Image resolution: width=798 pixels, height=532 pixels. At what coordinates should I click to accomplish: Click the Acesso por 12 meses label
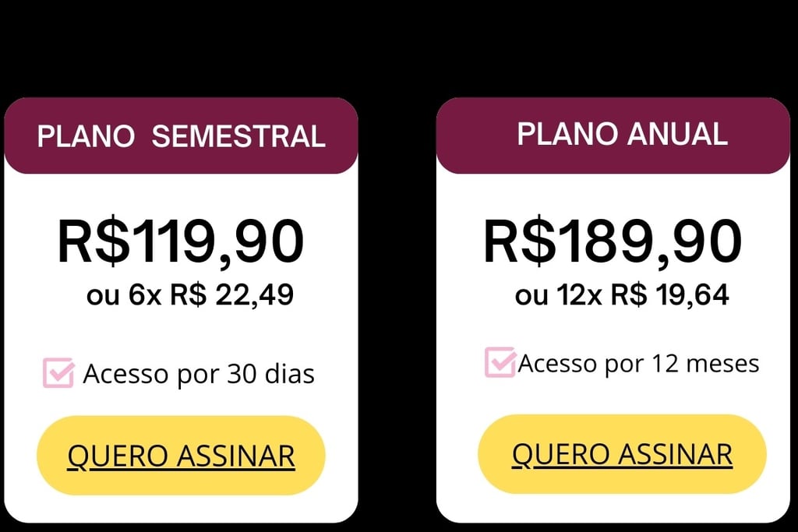pos(639,365)
